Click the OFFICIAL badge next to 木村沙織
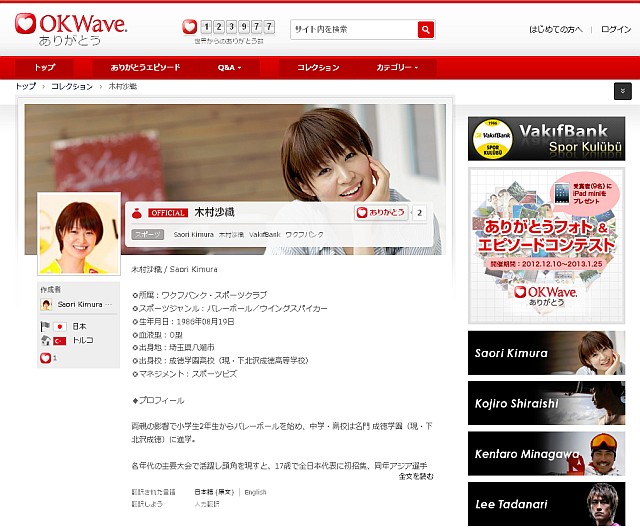 [x=168, y=213]
